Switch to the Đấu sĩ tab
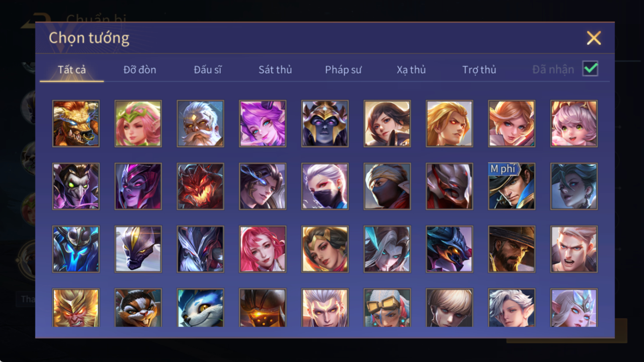 207,70
